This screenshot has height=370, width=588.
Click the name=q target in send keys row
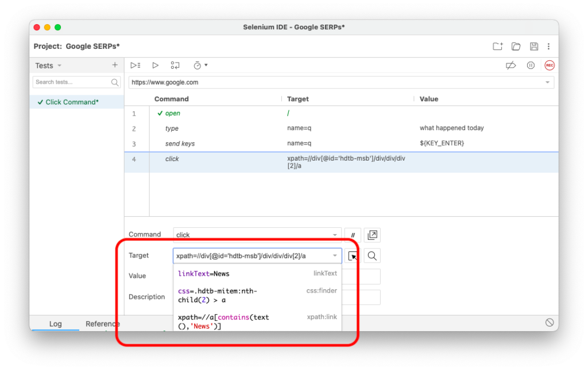pyautogui.click(x=299, y=143)
